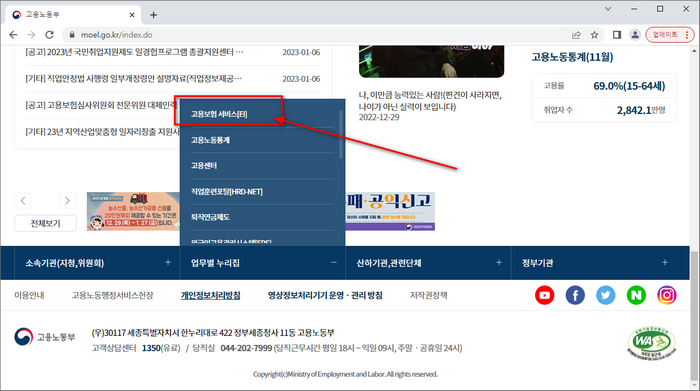Open the Twitter social icon
Viewport: 700px width, 391px height.
pyautogui.click(x=606, y=295)
